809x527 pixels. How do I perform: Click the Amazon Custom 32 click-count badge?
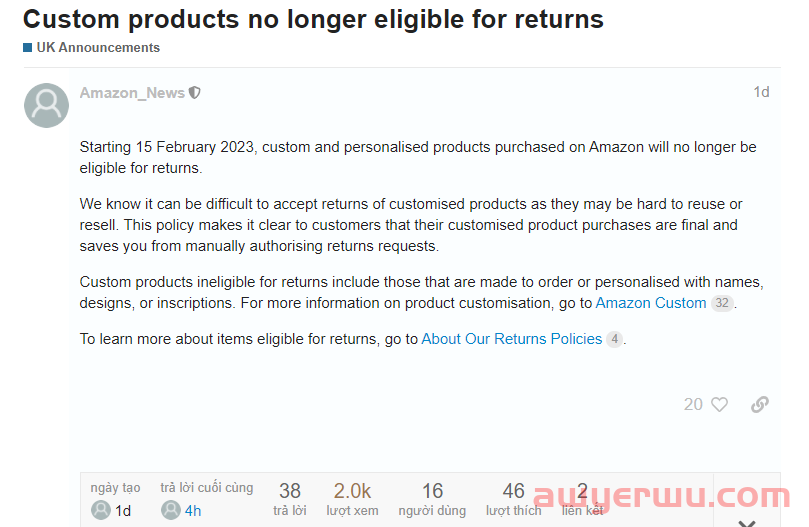point(721,303)
